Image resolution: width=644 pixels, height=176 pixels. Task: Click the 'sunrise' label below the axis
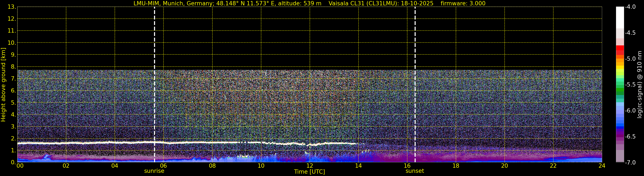point(154,171)
